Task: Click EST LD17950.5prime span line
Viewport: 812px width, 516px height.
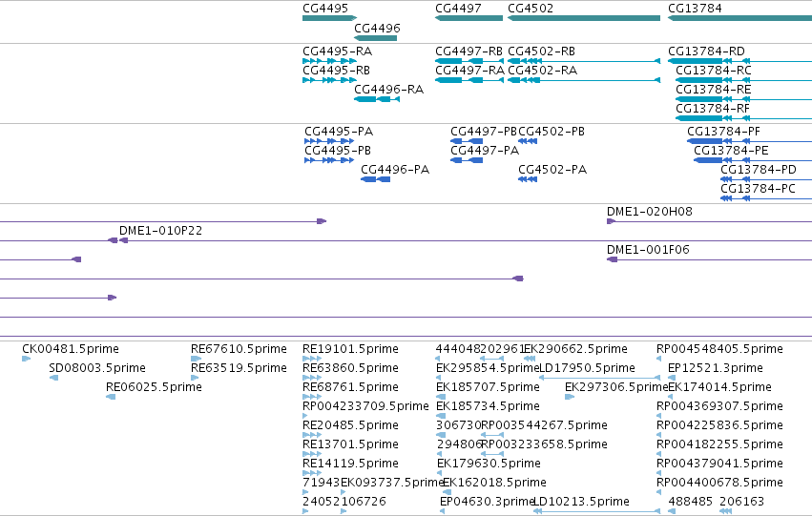Action: click(599, 378)
